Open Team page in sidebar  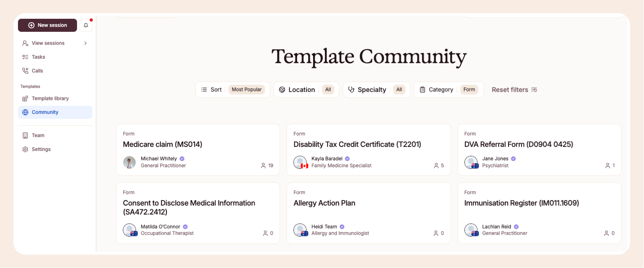pyautogui.click(x=55, y=135)
